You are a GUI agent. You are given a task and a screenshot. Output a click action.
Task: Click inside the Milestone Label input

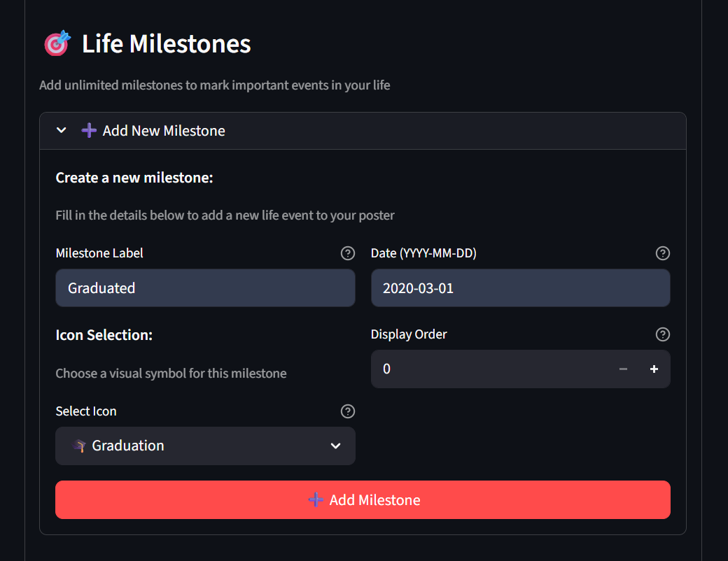click(205, 287)
